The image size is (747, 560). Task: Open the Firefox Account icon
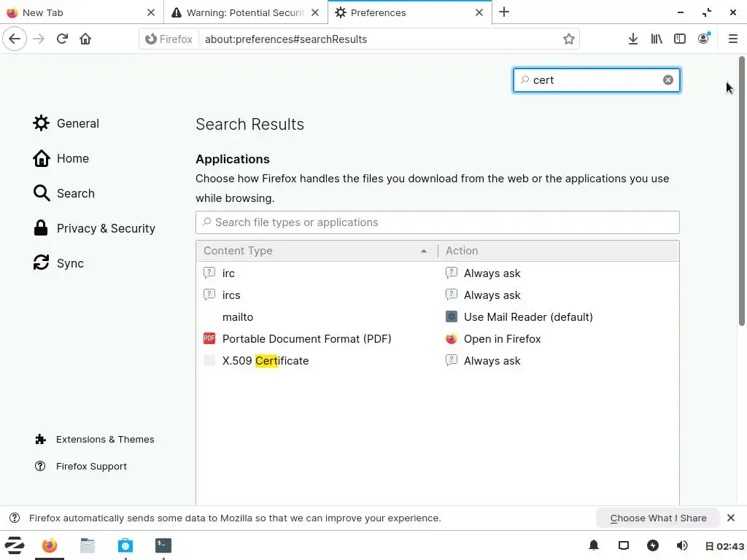point(703,39)
